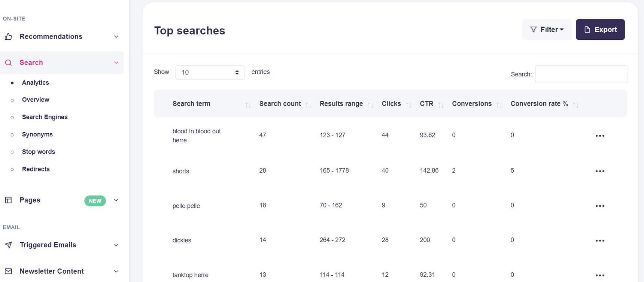Sort by Search count arrows icon
The width and height of the screenshot is (644, 282).
[x=308, y=105]
